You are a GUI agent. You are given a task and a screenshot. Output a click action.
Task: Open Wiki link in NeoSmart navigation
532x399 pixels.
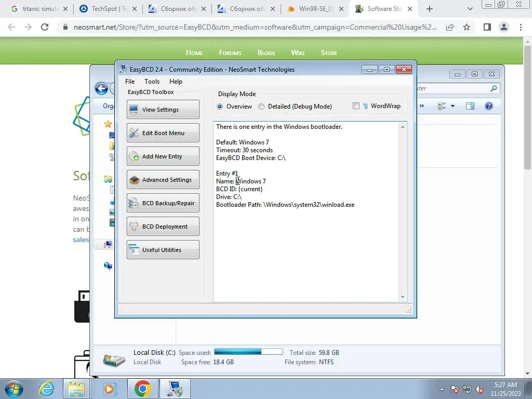[298, 52]
